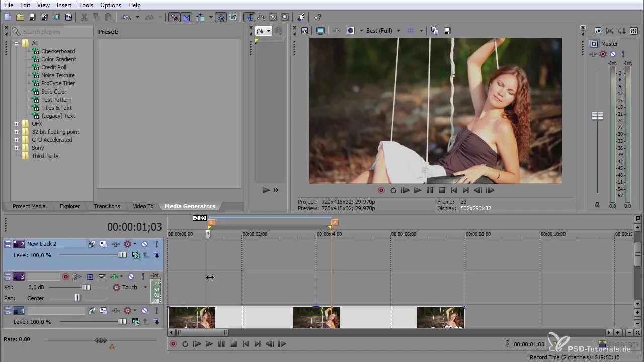Image resolution: width=644 pixels, height=362 pixels.
Task: Select Titles & Text generator
Action: pyautogui.click(x=56, y=108)
